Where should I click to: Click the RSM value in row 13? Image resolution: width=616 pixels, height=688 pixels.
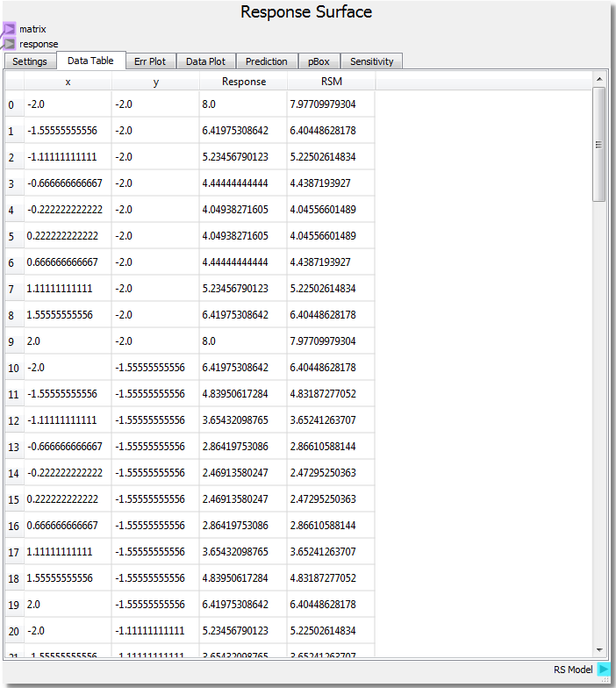tap(331, 447)
